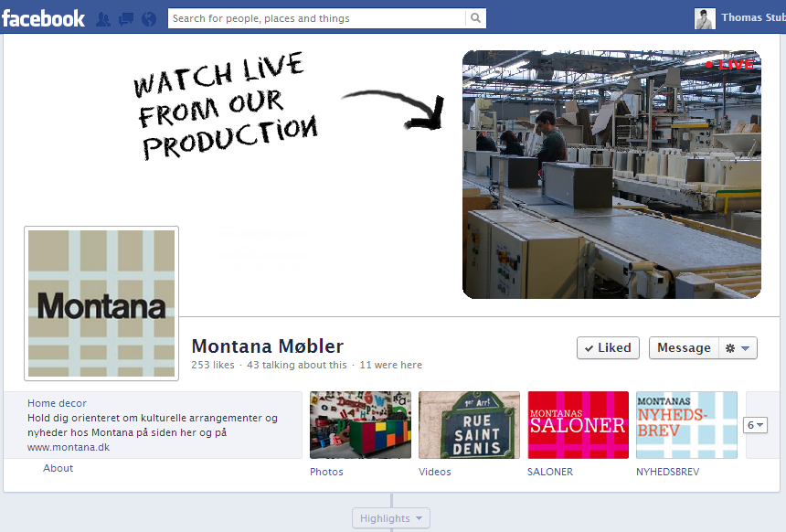Click the Montana profile picture
Image resolution: width=786 pixels, height=532 pixels.
(101, 303)
